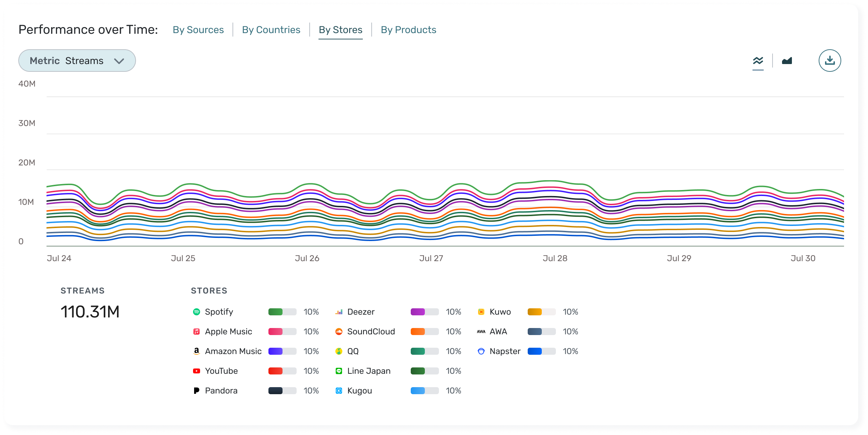Screen dimensions: 868x435
Task: Select the By Products tab
Action: (x=408, y=30)
